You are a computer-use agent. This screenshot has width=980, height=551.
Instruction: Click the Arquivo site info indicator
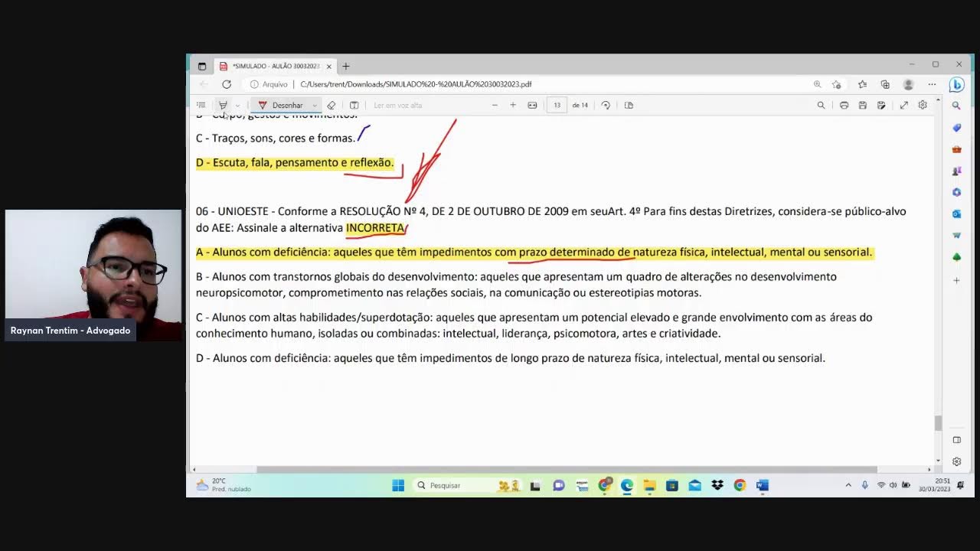click(x=269, y=84)
